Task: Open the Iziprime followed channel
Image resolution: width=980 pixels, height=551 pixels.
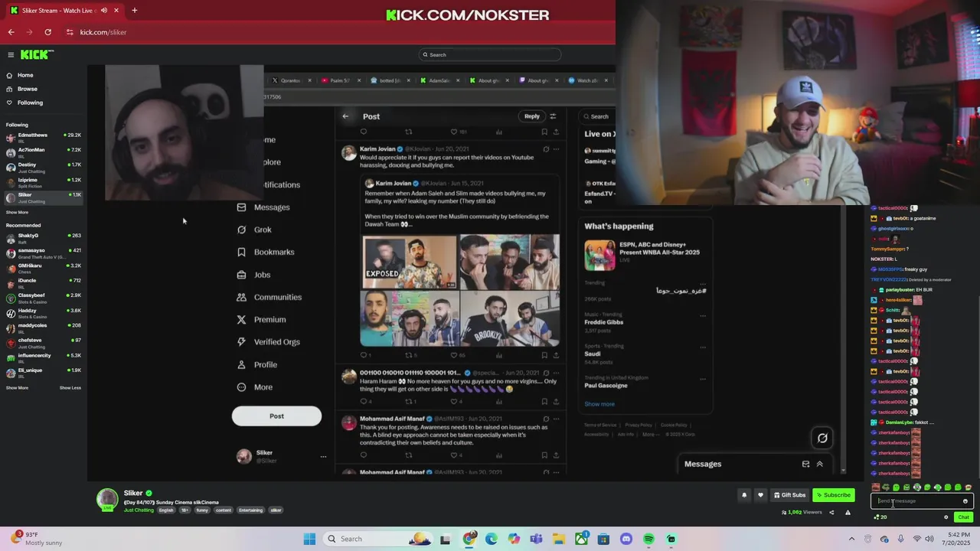Action: pyautogui.click(x=44, y=182)
